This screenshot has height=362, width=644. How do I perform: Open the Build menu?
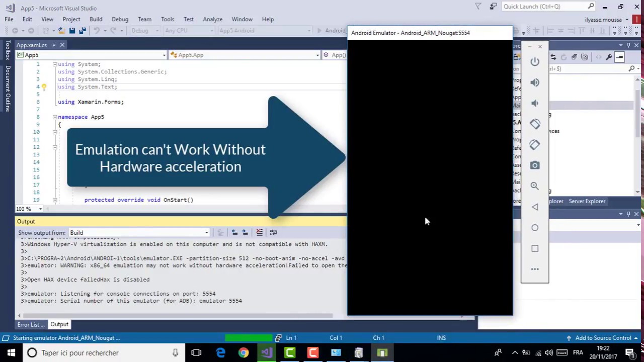pos(96,19)
